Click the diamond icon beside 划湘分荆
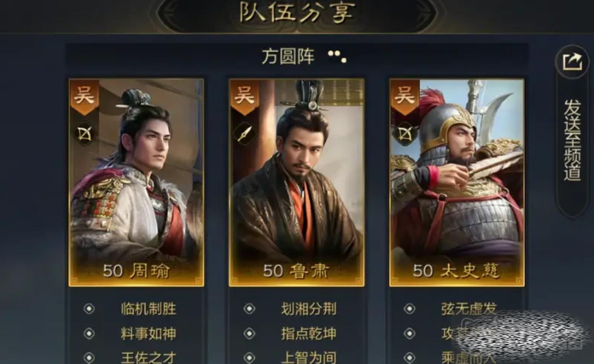Viewport: 594px width, 364px height. click(x=249, y=309)
